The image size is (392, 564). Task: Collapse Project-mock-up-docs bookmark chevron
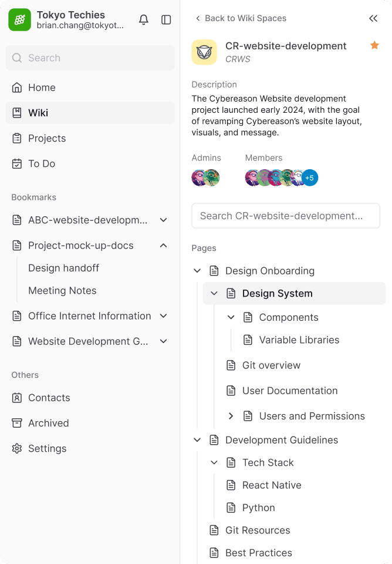click(x=164, y=246)
